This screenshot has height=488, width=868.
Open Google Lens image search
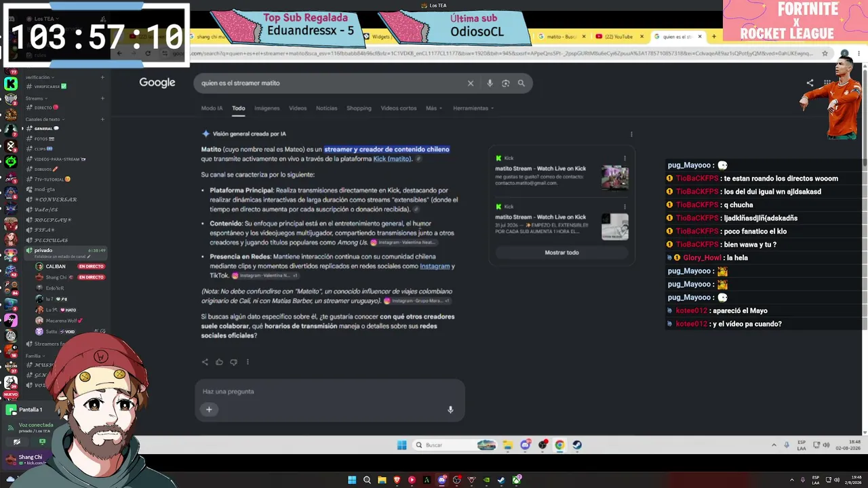coord(505,83)
